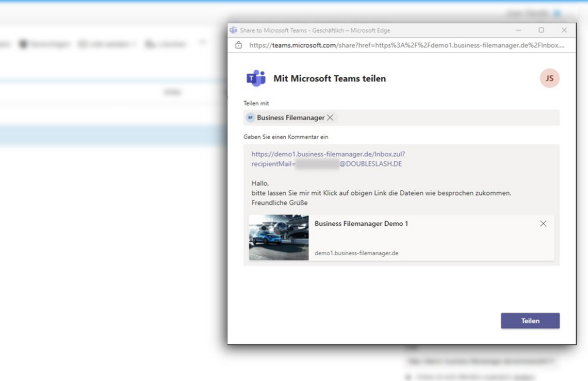Image resolution: width=588 pixels, height=381 pixels.
Task: Click the Microsoft Teams logo in the dialog header
Action: tap(256, 78)
